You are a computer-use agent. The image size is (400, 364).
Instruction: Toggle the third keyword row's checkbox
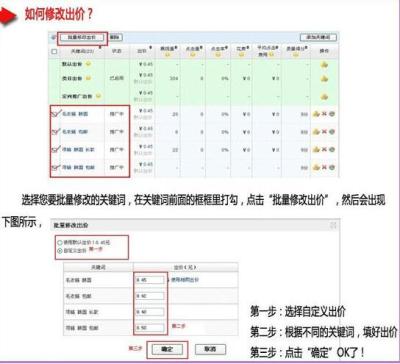pyautogui.click(x=55, y=150)
